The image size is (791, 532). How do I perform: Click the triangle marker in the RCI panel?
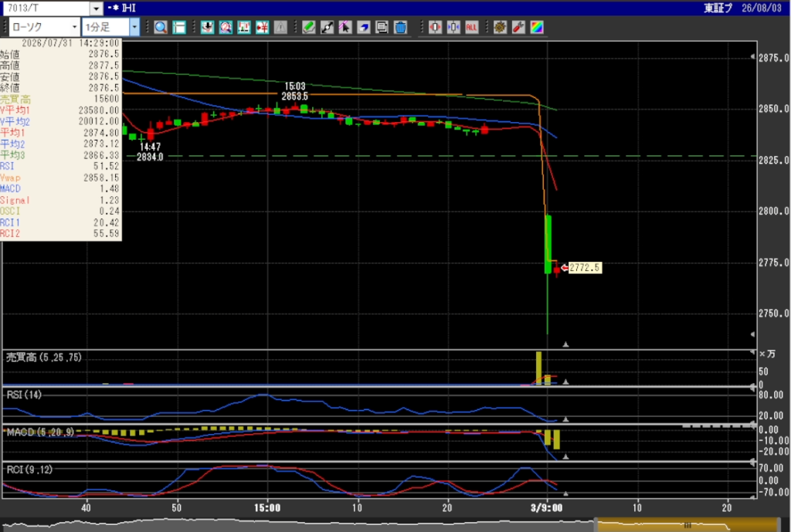tap(566, 493)
